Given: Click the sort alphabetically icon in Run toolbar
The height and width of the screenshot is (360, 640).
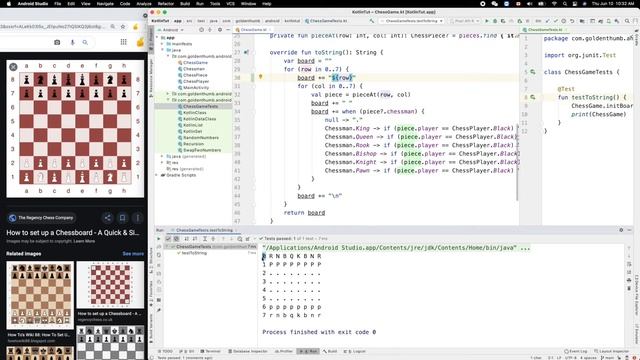Looking at the screenshot, I should 187,238.
